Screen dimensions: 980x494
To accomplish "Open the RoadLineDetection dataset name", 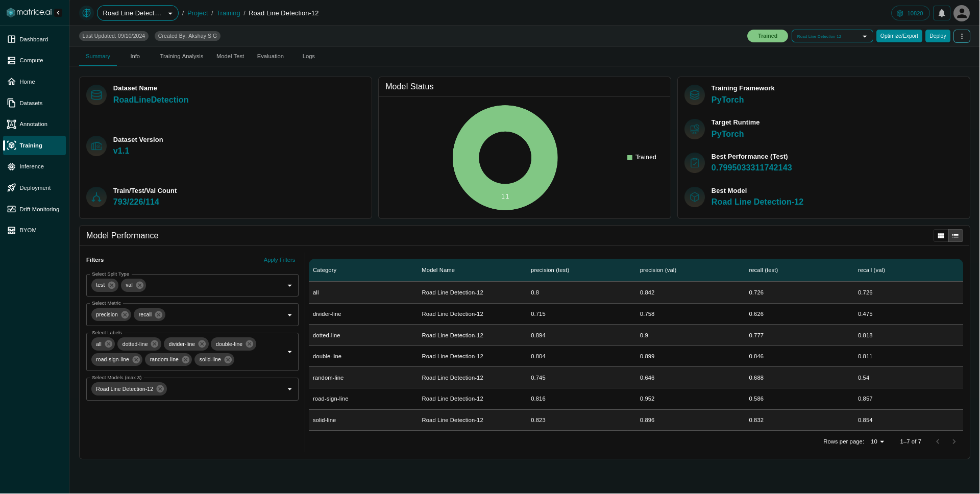I will 151,100.
